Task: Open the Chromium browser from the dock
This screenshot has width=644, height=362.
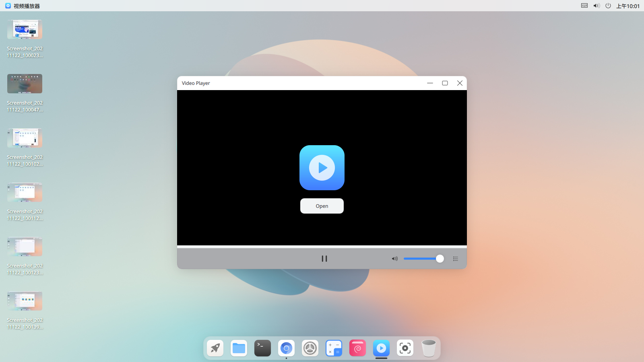Action: (x=286, y=348)
